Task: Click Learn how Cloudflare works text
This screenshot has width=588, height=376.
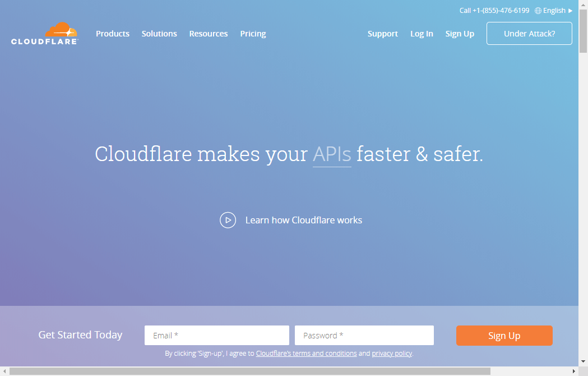Action: tap(304, 220)
